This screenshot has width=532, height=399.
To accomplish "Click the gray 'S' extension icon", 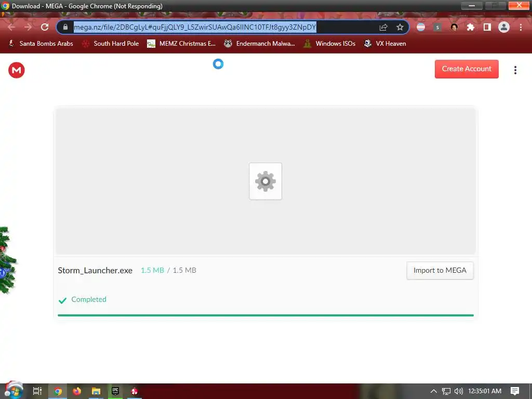I will coord(437,27).
